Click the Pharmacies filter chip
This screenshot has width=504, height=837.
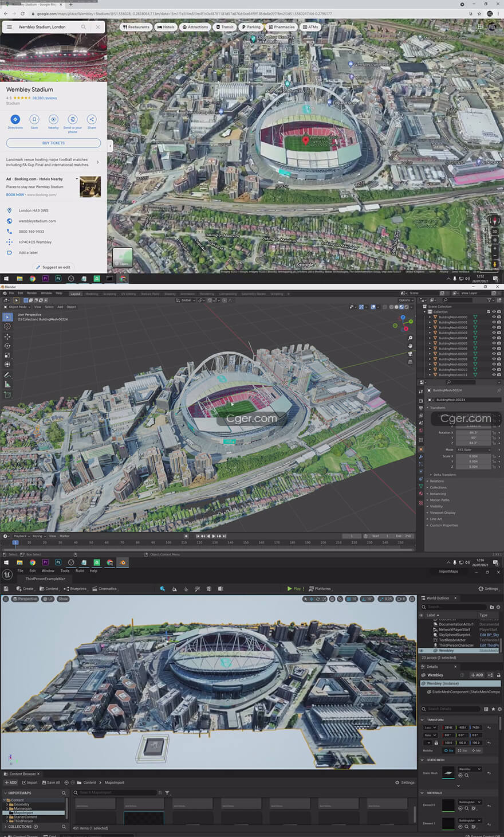pyautogui.click(x=281, y=27)
